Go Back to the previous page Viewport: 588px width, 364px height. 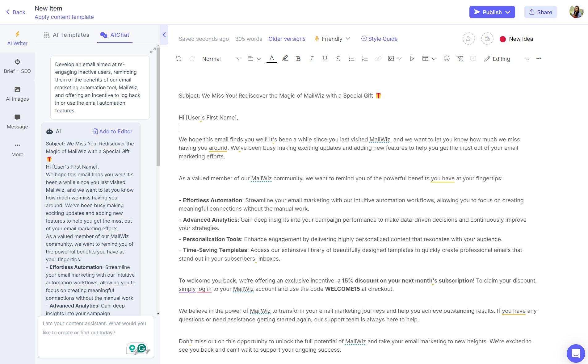click(15, 12)
